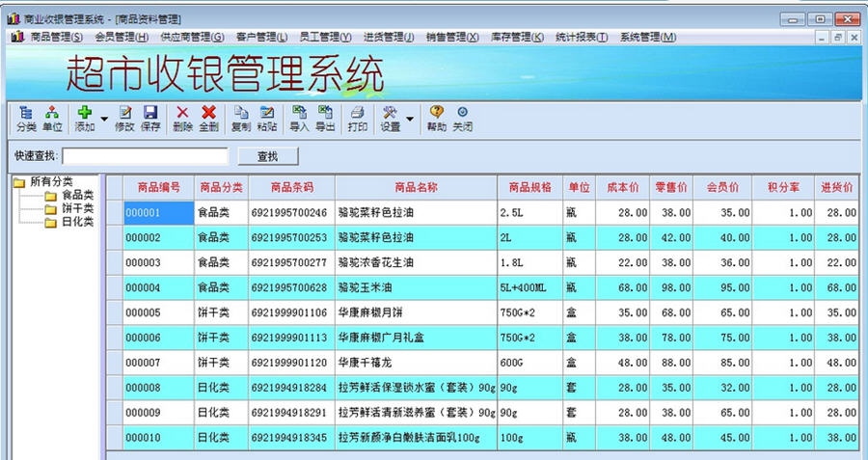Click the 复制 copy icon
The height and width of the screenshot is (460, 868).
tap(241, 119)
